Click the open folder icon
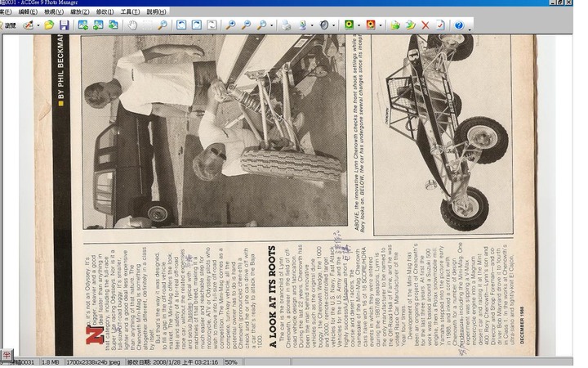Image resolution: width=588 pixels, height=368 pixels. click(49, 25)
